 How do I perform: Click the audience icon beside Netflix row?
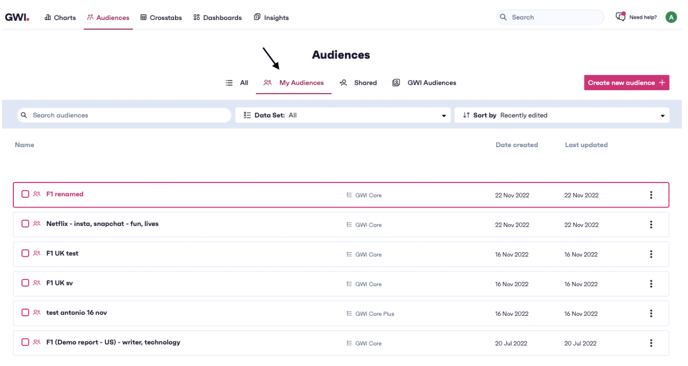pos(37,224)
